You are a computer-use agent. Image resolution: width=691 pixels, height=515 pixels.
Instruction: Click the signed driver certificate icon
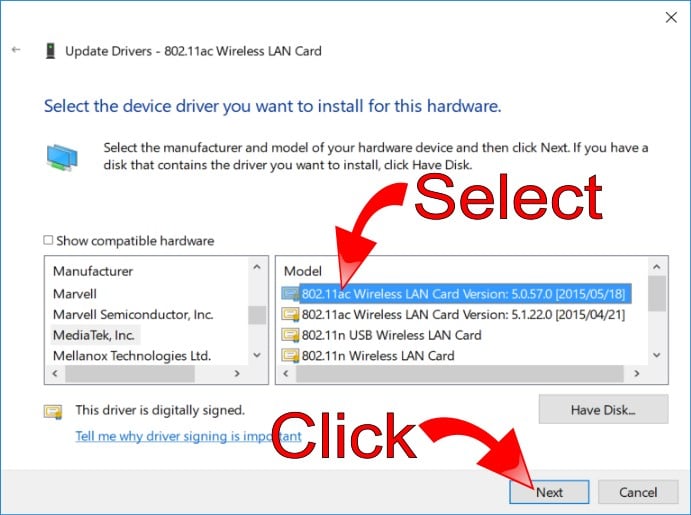(53, 411)
